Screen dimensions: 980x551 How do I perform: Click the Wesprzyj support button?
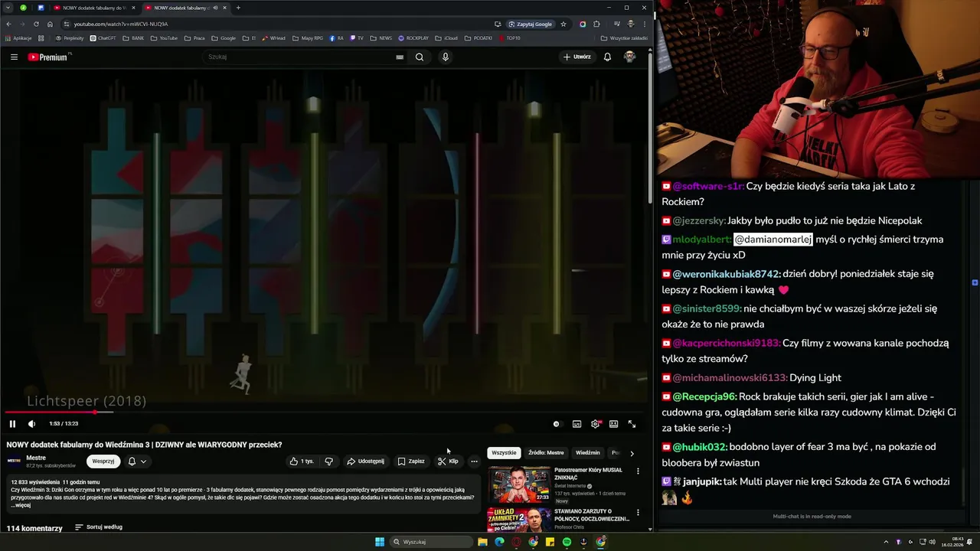[103, 461]
